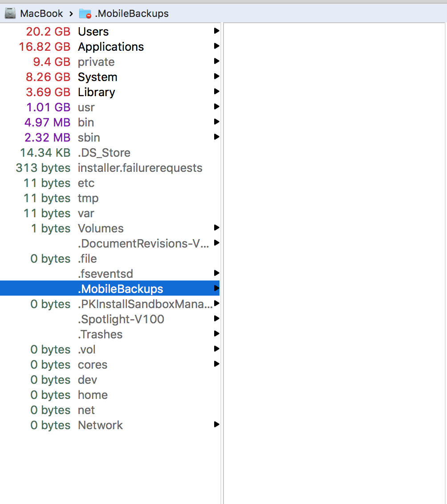Select the .DS_Store file

110,153
